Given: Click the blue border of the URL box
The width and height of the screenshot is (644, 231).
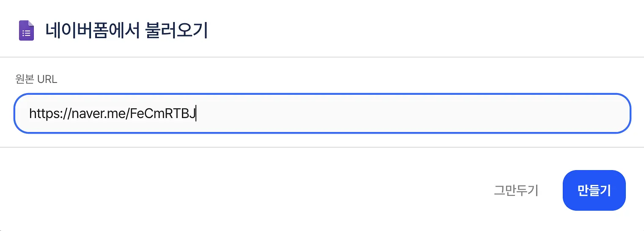Looking at the screenshot, I should coord(322,94).
